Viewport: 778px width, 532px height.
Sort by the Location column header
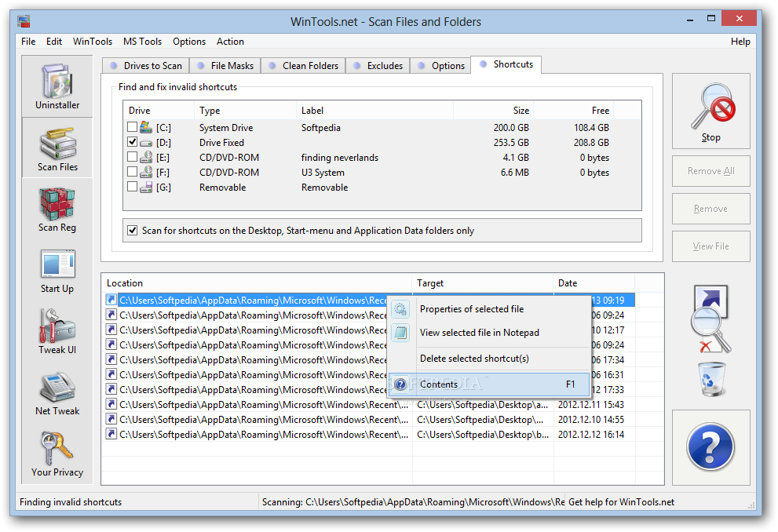(x=257, y=283)
